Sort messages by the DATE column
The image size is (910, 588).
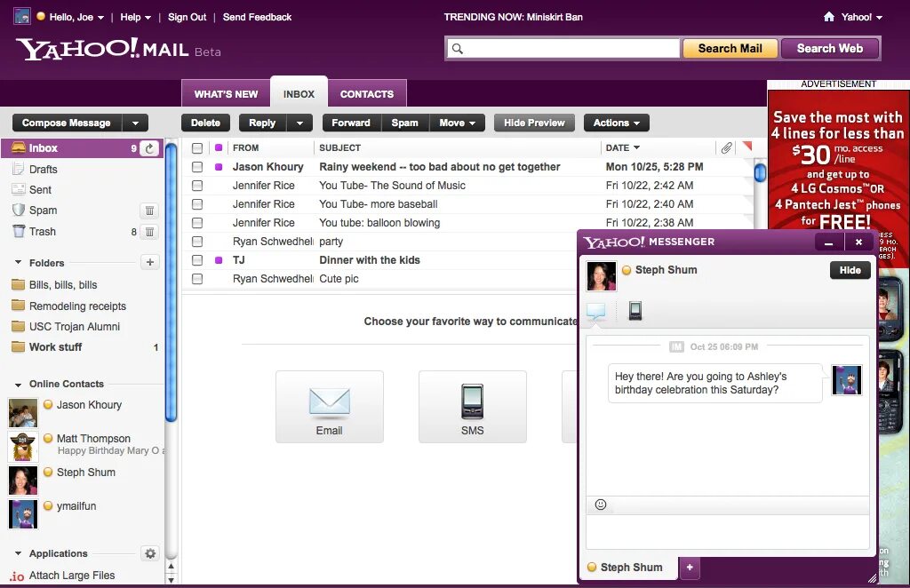tap(622, 147)
